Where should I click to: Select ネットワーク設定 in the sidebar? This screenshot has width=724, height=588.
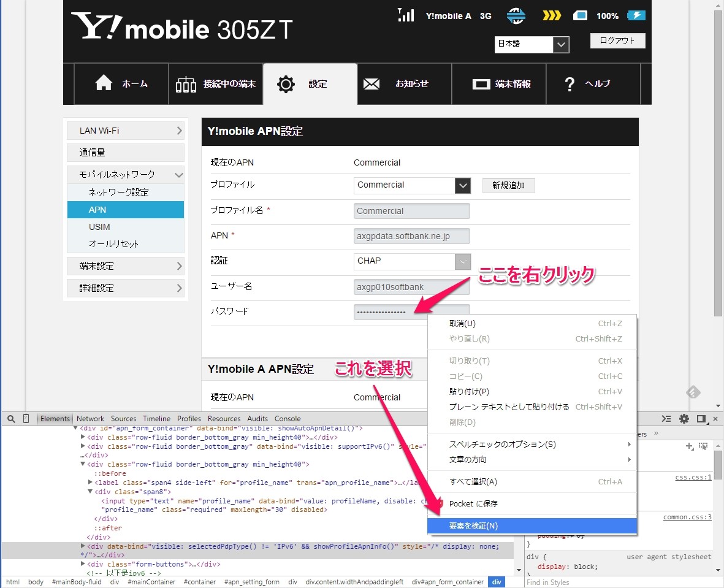(119, 192)
